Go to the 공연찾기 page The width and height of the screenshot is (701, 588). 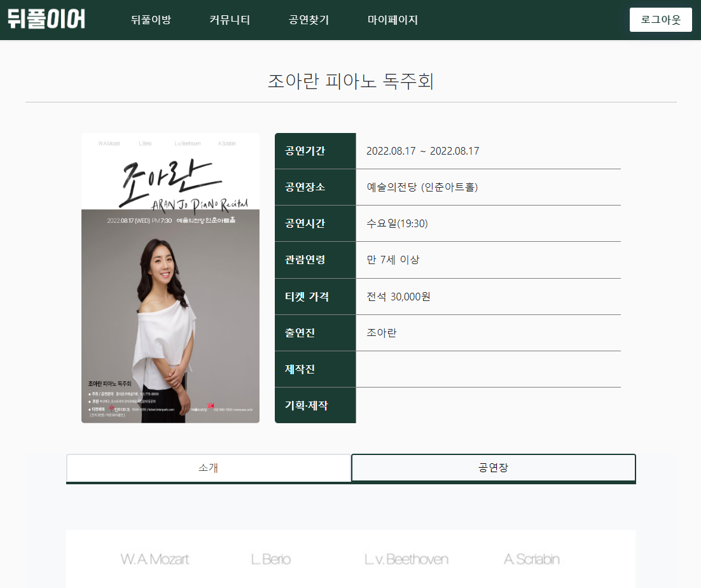(309, 20)
